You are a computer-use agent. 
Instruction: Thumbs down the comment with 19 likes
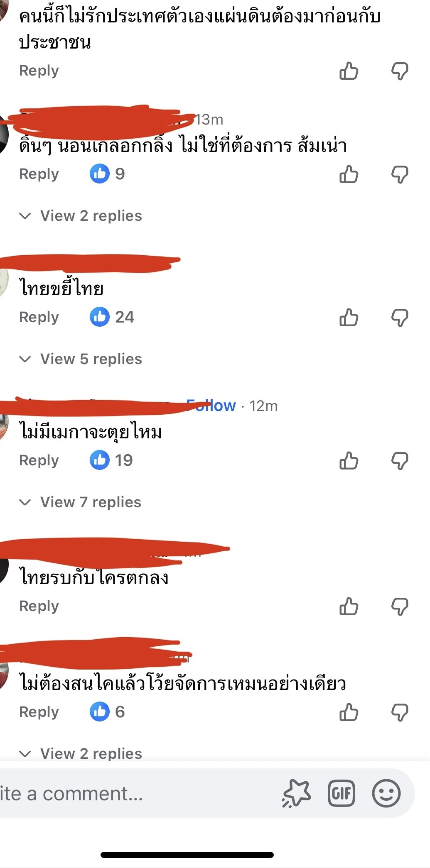[x=400, y=461]
